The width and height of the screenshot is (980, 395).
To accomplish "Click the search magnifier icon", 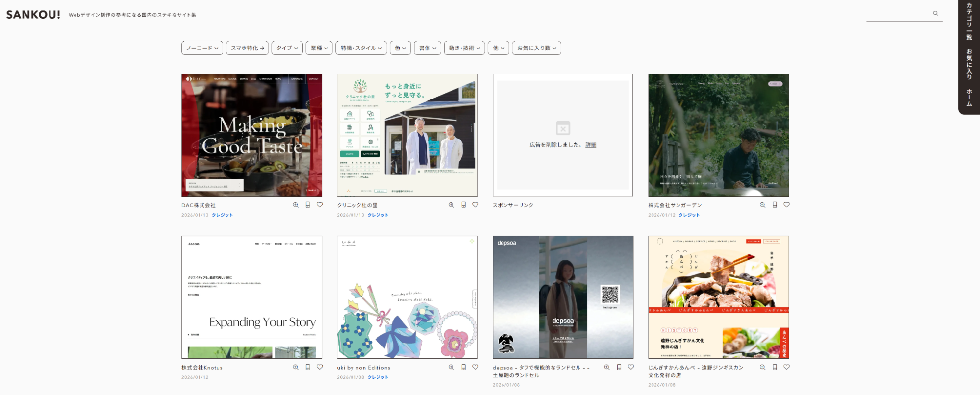I will pos(935,14).
